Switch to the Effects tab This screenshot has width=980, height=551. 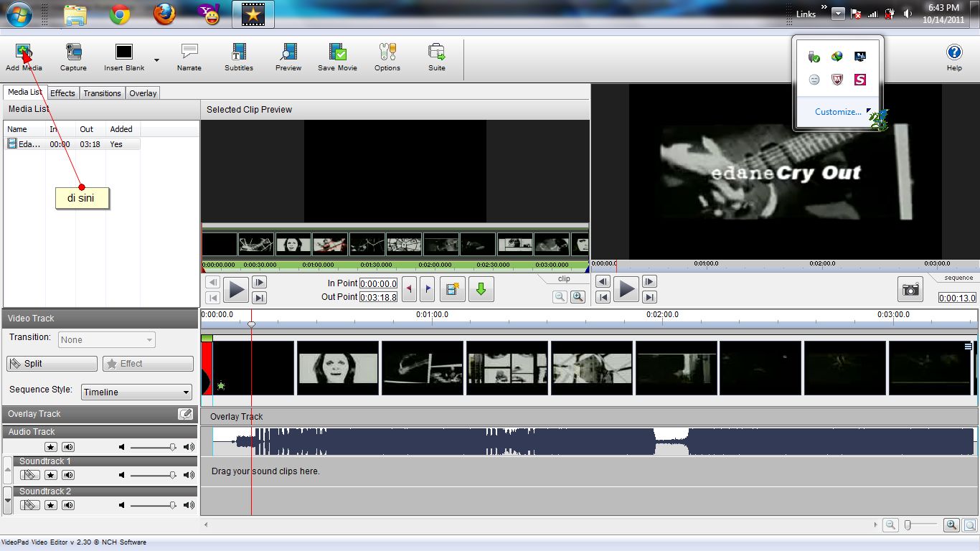[x=62, y=93]
